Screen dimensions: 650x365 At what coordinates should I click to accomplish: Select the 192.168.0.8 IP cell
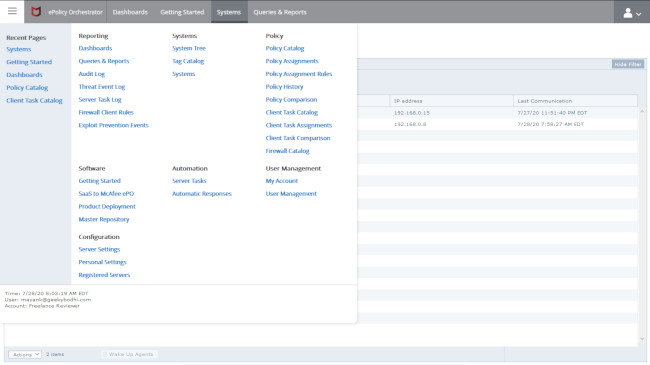(410, 124)
